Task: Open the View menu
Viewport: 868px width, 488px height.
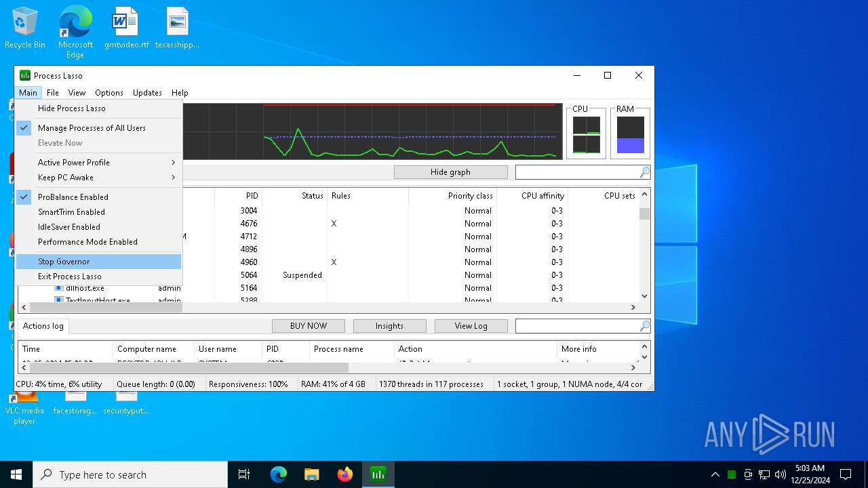Action: pos(77,93)
